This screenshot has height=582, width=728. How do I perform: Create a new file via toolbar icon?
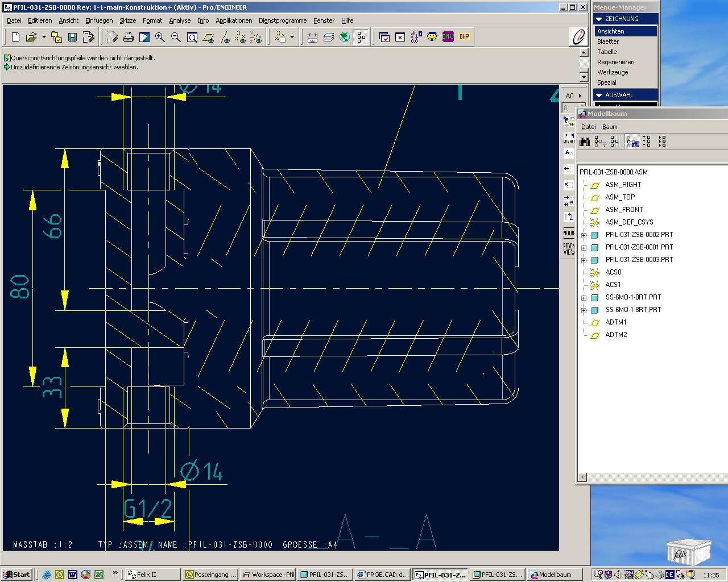pyautogui.click(x=15, y=37)
